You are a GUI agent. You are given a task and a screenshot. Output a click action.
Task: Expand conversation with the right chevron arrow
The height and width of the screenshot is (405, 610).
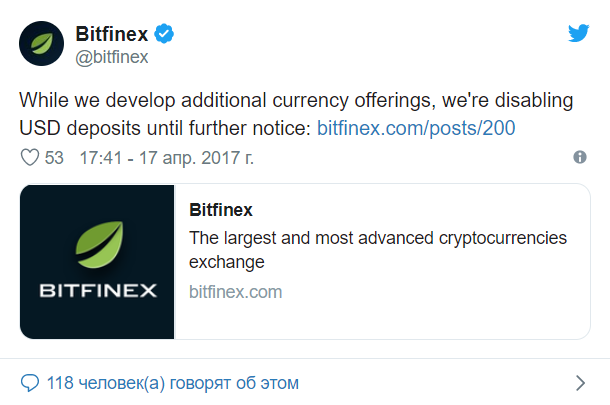[x=580, y=383]
